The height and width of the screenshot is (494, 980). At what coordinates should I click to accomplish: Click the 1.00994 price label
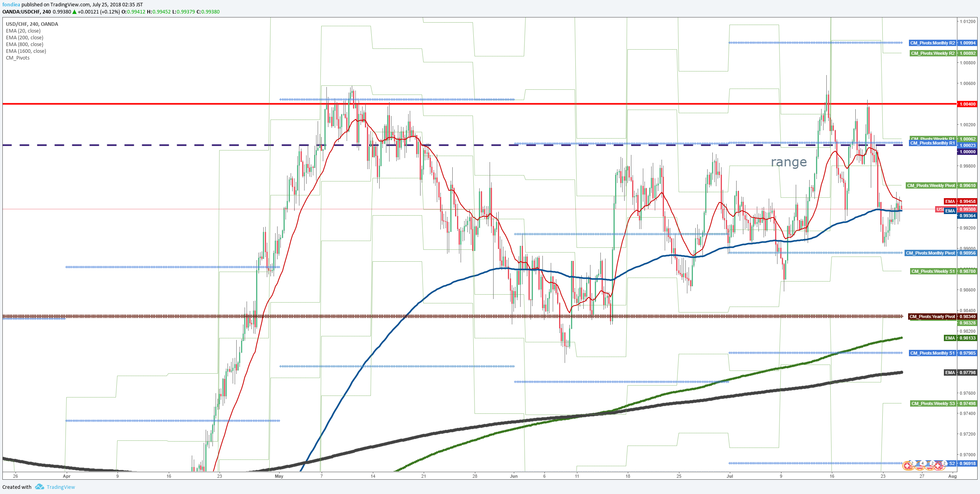coord(967,43)
